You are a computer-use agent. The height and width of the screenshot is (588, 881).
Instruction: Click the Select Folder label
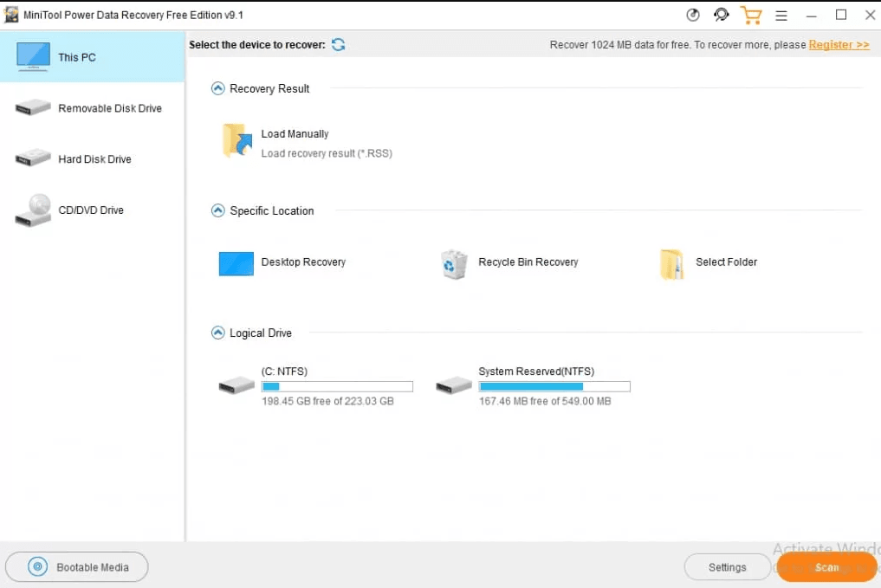(727, 262)
